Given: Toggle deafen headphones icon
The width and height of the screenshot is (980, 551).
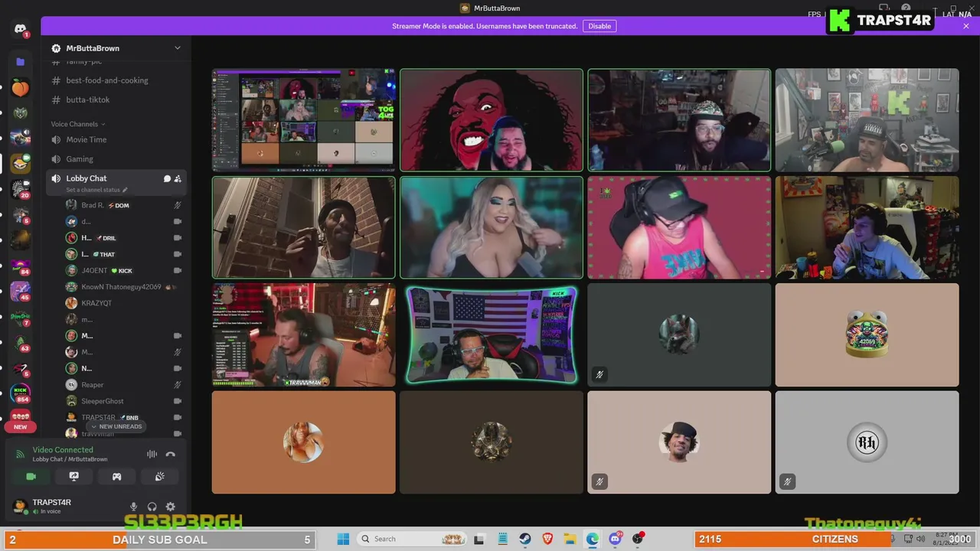Looking at the screenshot, I should (152, 507).
